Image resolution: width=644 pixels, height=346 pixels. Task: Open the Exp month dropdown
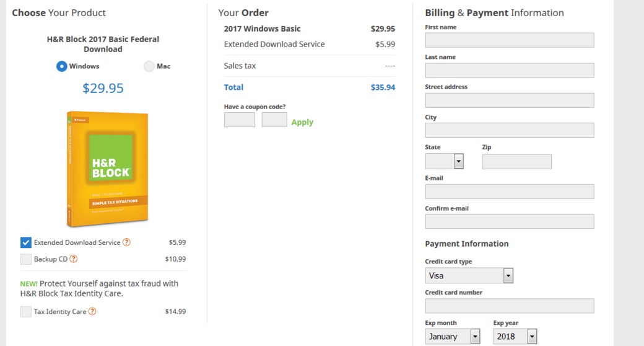[453, 337]
